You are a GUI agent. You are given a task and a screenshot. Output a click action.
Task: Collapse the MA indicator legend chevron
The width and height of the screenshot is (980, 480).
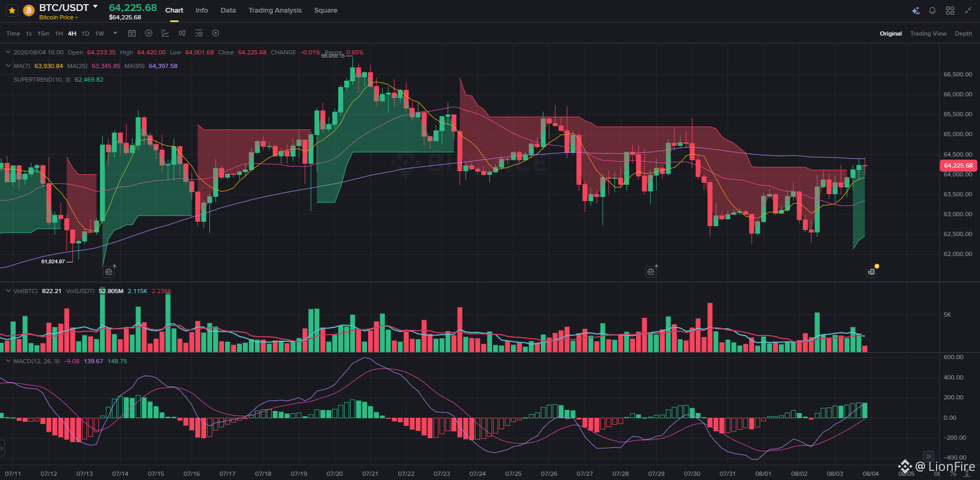coord(8,66)
